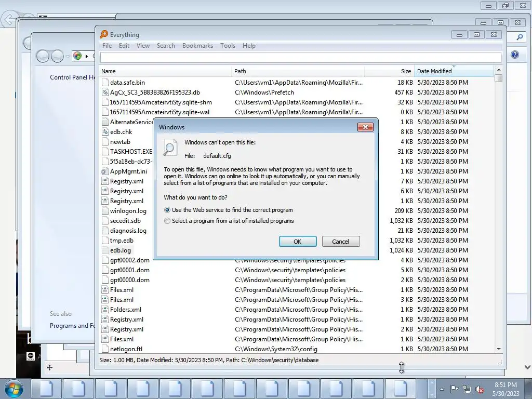The width and height of the screenshot is (532, 399).
Task: Cancel the Windows can't open file dialog
Action: [x=341, y=241]
